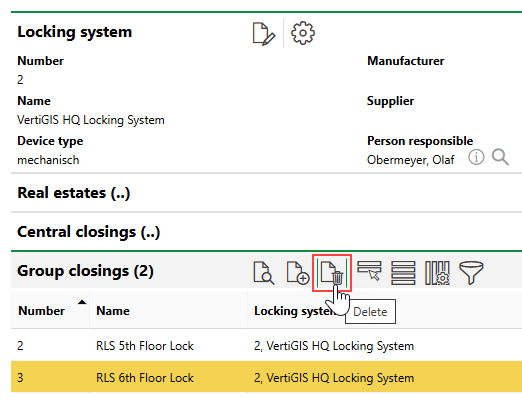This screenshot has height=399, width=522.
Task: Search for person responsible with magnifier
Action: pos(500,157)
